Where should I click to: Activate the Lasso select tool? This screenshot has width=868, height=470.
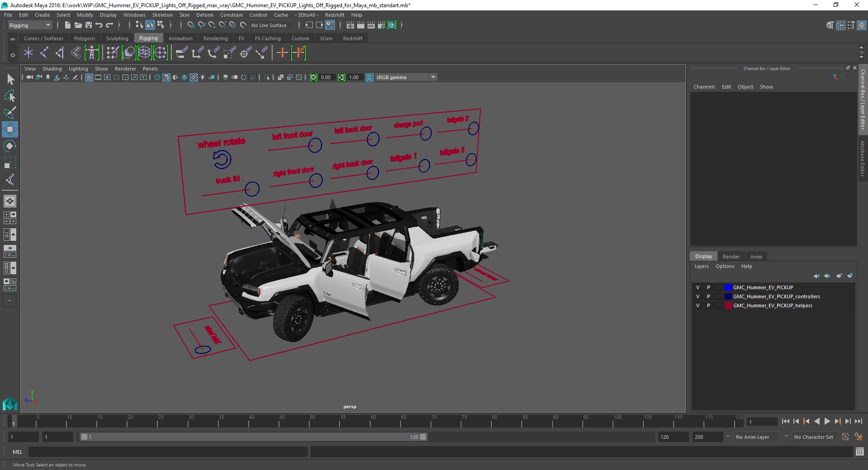10,96
